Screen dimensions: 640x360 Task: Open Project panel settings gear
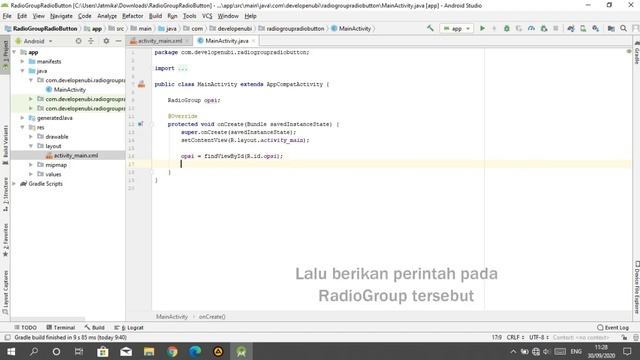106,41
